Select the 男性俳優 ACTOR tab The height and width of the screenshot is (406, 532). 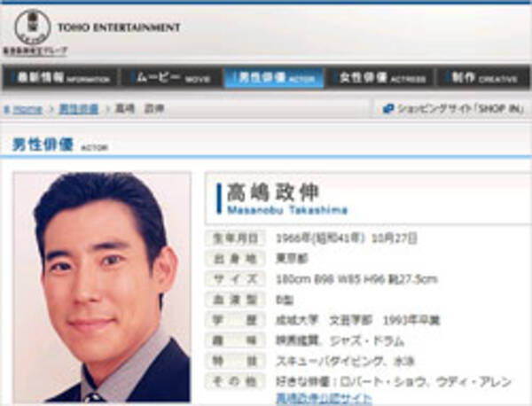[274, 78]
